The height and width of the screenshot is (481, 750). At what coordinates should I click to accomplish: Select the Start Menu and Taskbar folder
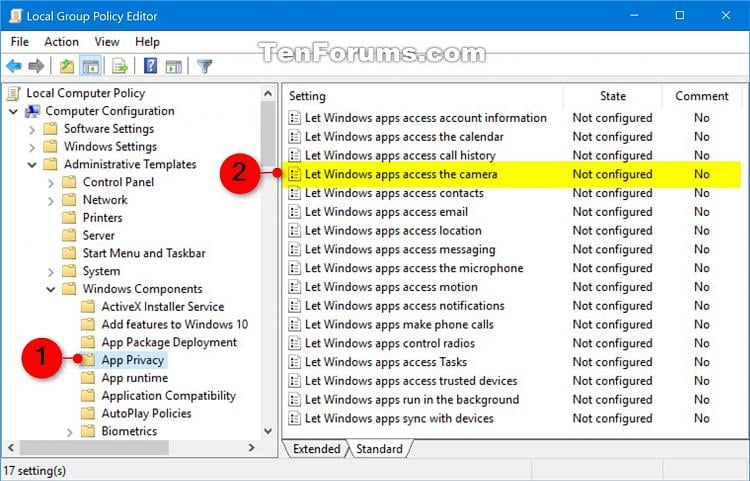point(144,253)
